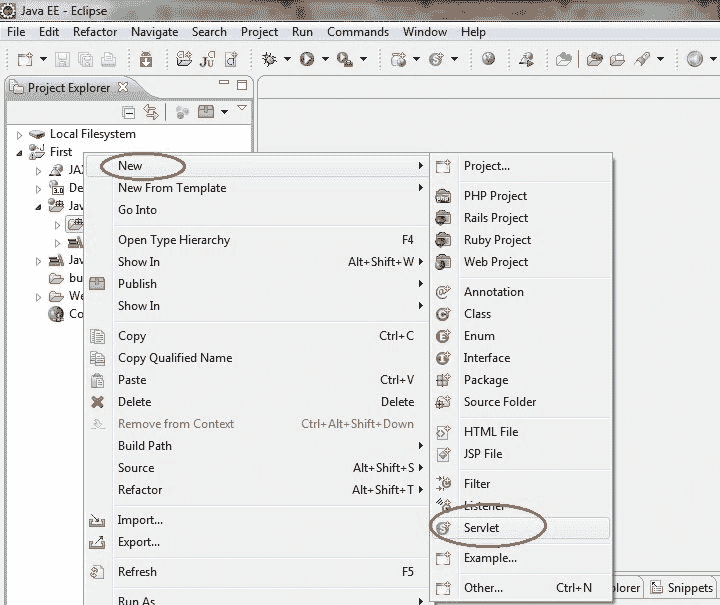The height and width of the screenshot is (605, 720).
Task: Maximize the Project Explorer panel
Action: 242,84
